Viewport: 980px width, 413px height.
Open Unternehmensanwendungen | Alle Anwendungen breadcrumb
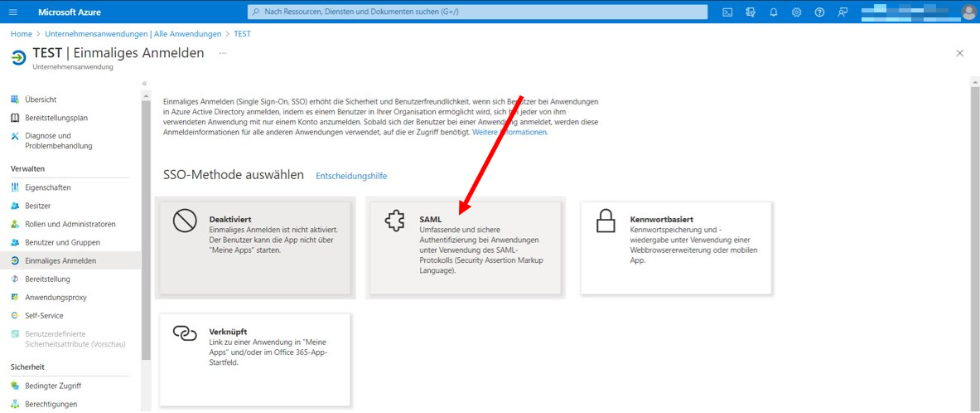click(133, 34)
